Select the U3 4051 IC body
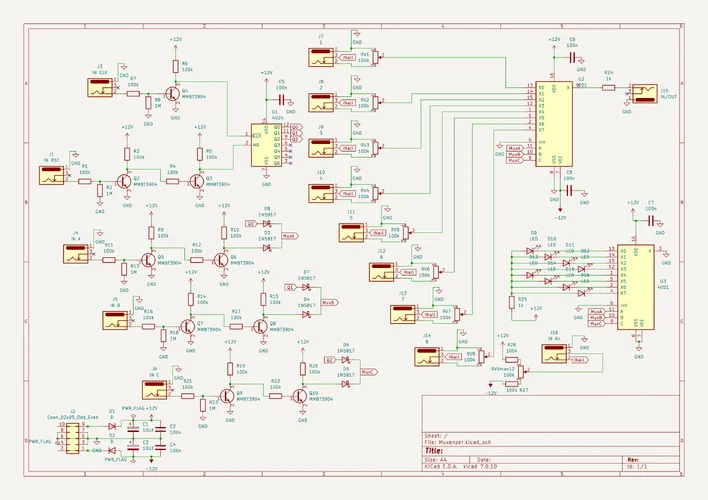This screenshot has height=500, width=708. pyautogui.click(x=636, y=287)
